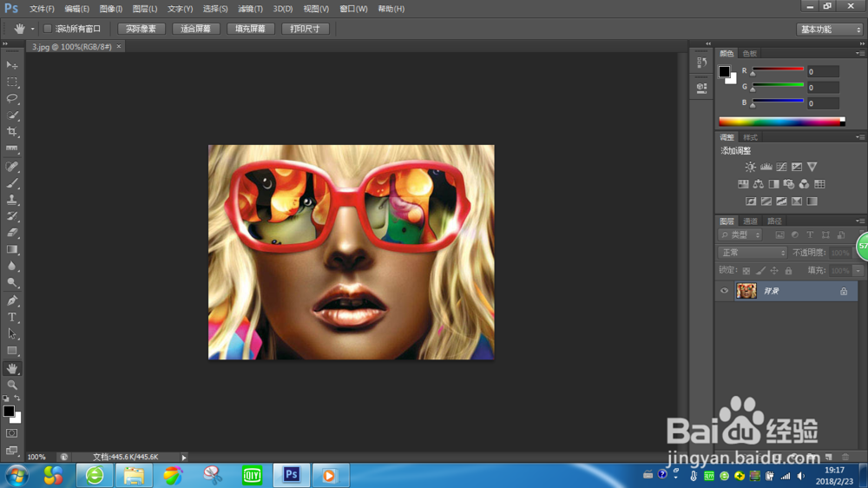Select the Rectangular Marquee tool
The height and width of the screenshot is (488, 868).
tap(11, 82)
